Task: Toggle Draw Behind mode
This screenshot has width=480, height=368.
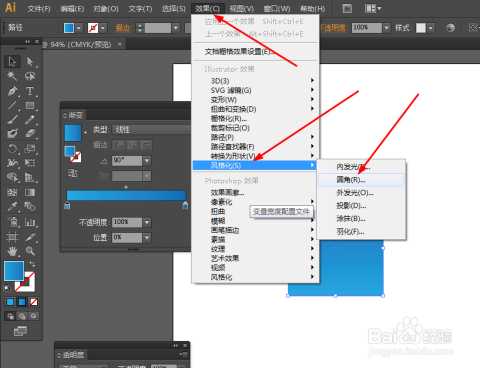Action: (22, 316)
